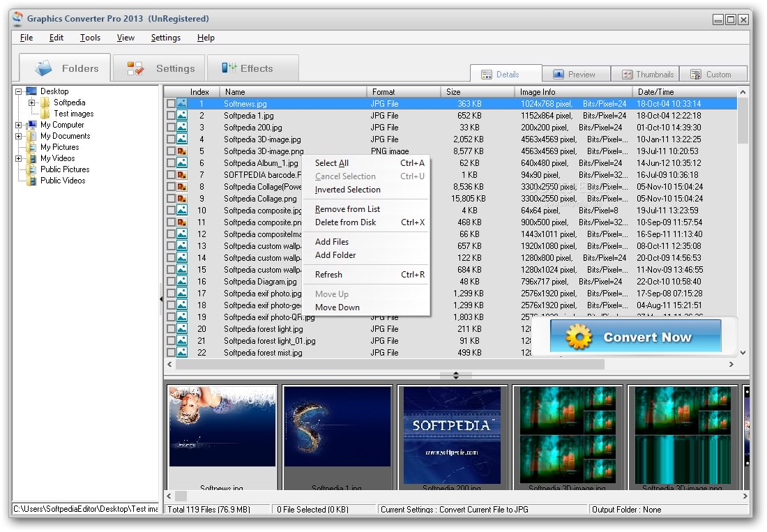This screenshot has width=767, height=532.
Task: Click the Public Videos folder icon
Action: point(31,181)
